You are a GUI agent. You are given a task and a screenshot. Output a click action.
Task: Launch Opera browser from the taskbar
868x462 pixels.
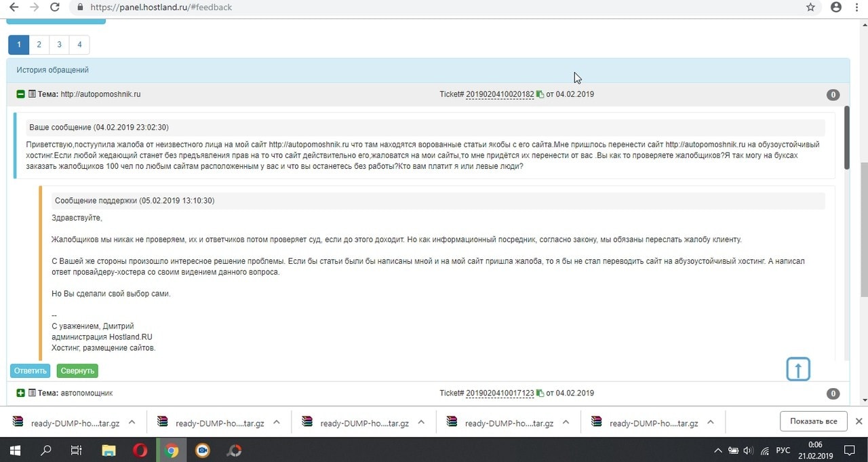coord(140,450)
